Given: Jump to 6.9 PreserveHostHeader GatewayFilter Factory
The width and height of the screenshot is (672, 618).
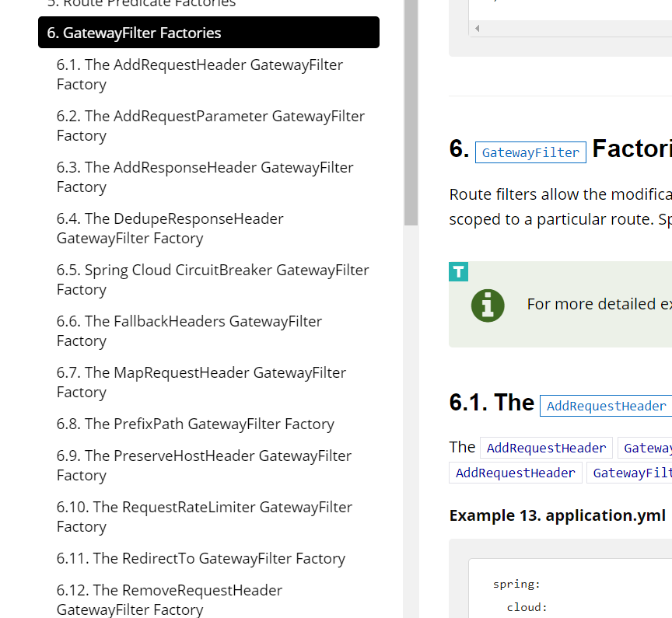Looking at the screenshot, I should (204, 465).
